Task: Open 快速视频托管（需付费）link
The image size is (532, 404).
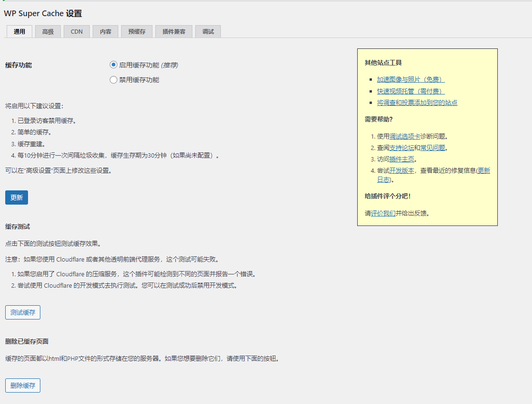Action: (410, 91)
